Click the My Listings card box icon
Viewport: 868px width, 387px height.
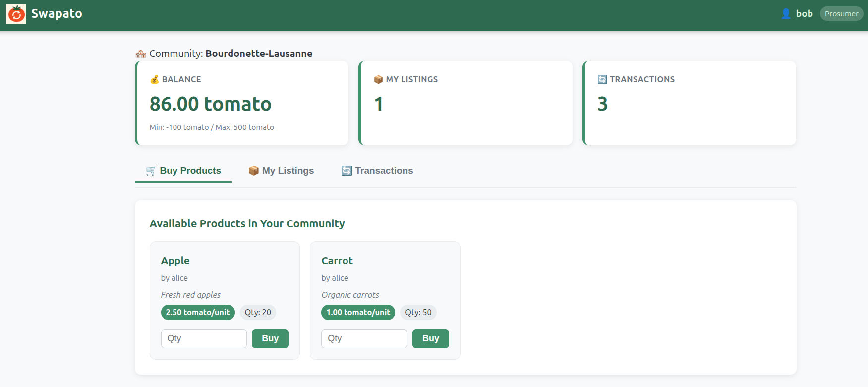tap(378, 79)
